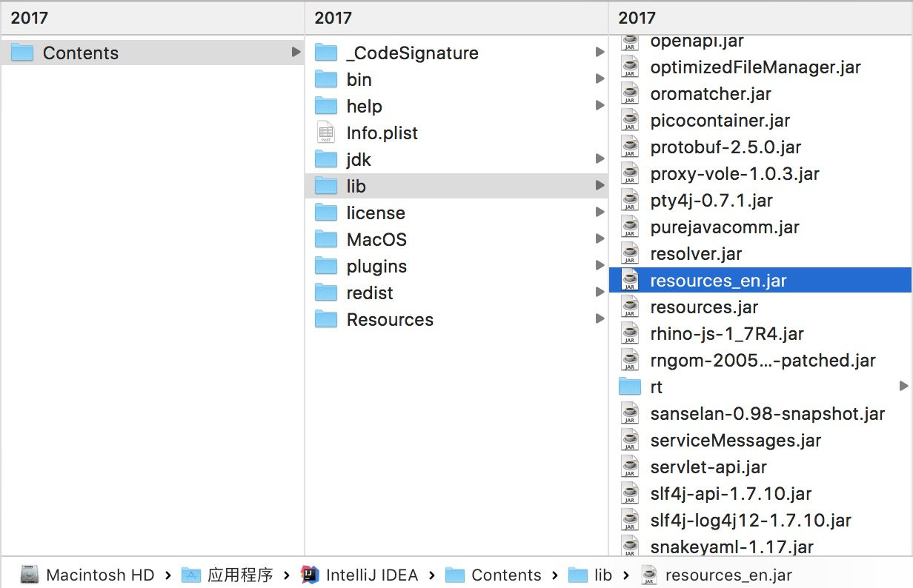Click the Info.plist property list icon

coord(326,133)
